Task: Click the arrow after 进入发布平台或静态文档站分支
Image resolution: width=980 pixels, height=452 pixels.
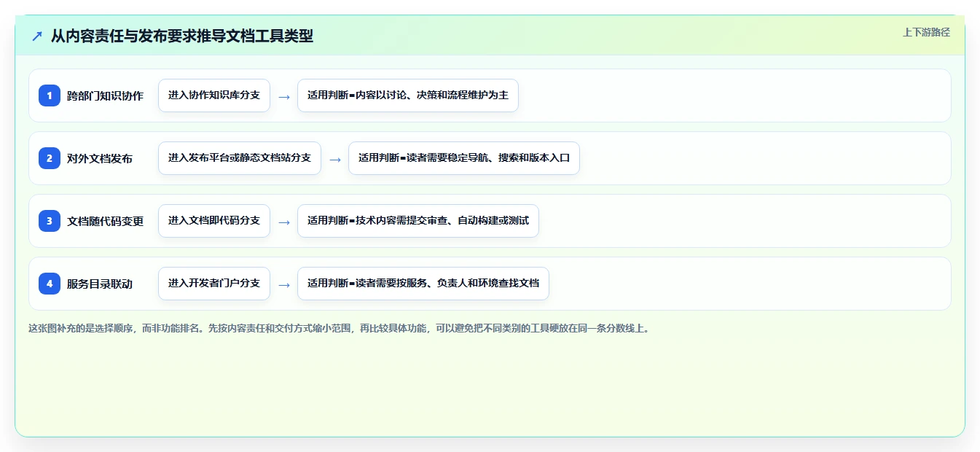Action: pyautogui.click(x=335, y=159)
